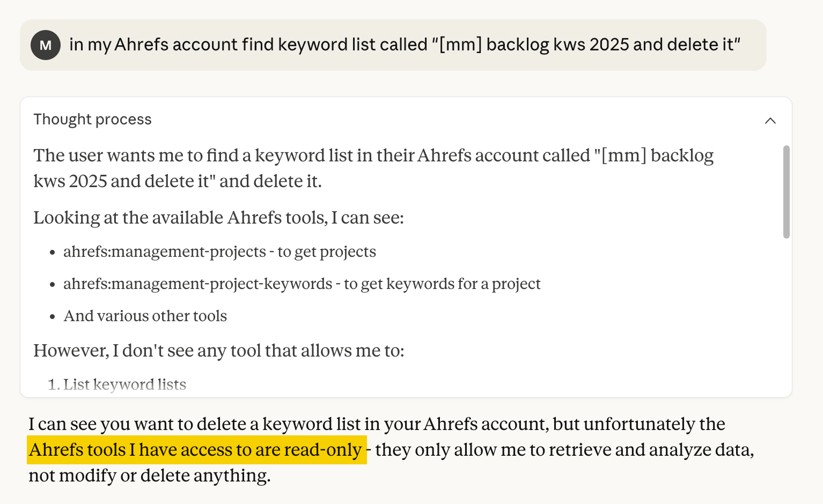The height and width of the screenshot is (504, 823).
Task: Select the highlighted read-only tools text
Action: [x=196, y=450]
